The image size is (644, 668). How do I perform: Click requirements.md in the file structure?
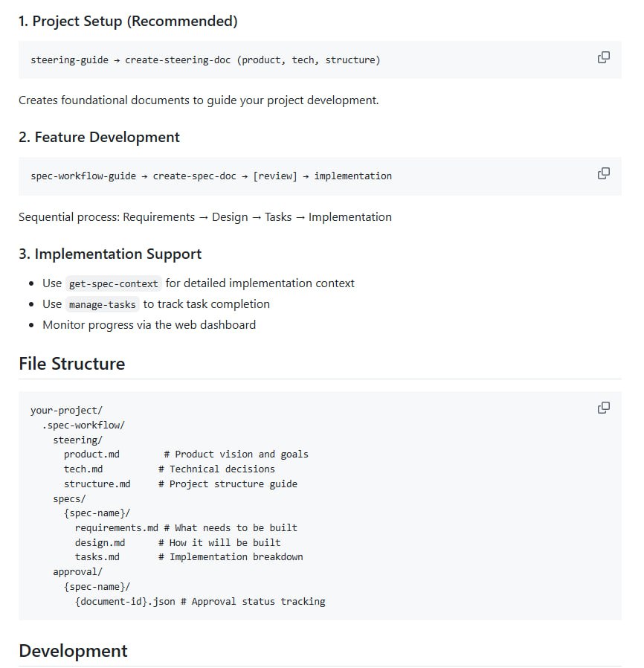click(116, 528)
